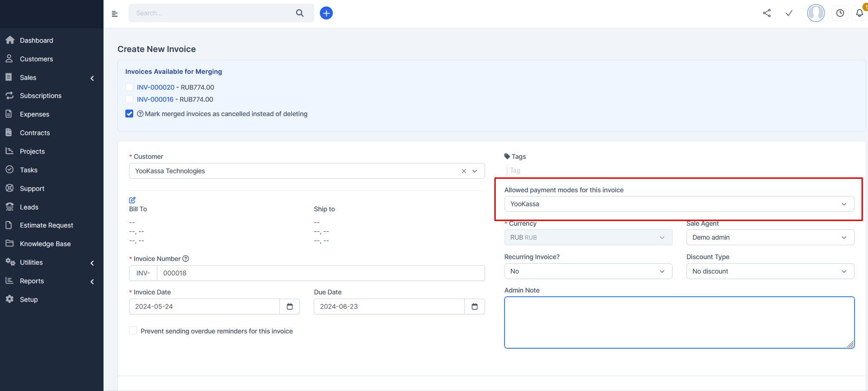
Task: Click the Dashboard home icon
Action: (x=10, y=40)
